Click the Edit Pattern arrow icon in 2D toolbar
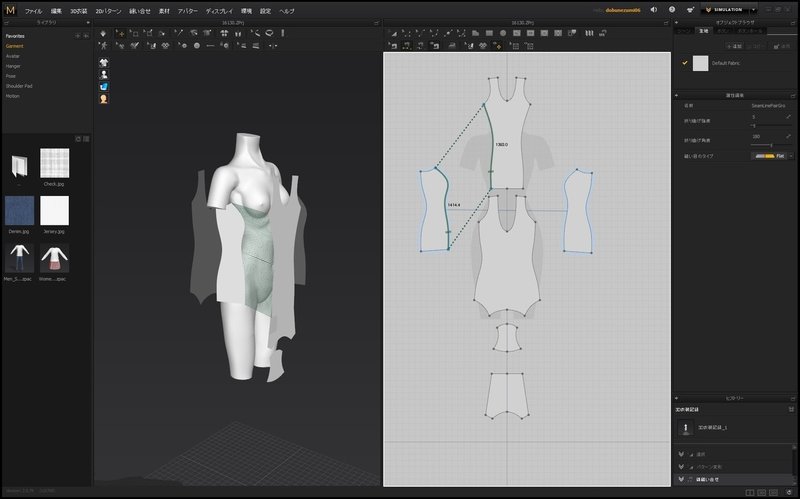The width and height of the screenshot is (800, 499). 393,33
